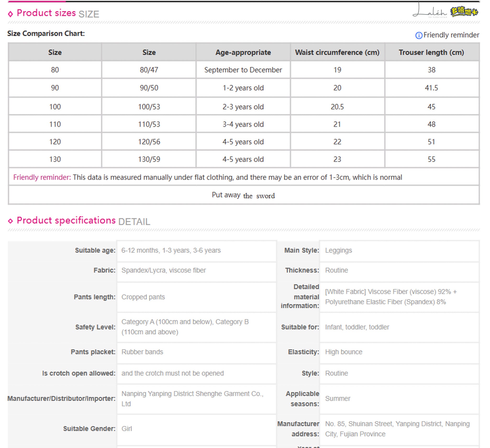Click trouser length 38 in the 80/47 row
This screenshot has height=448, width=490.
click(x=431, y=70)
